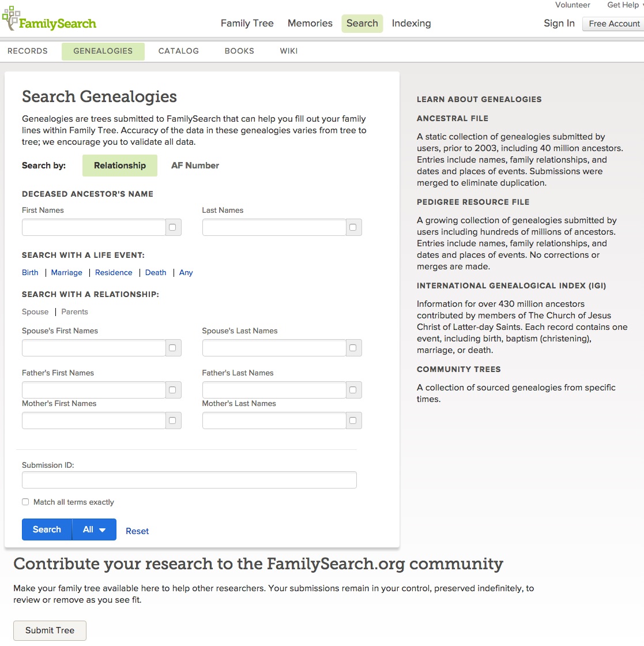The width and height of the screenshot is (644, 646).
Task: Switch search mode to AF Number
Action: tap(195, 166)
